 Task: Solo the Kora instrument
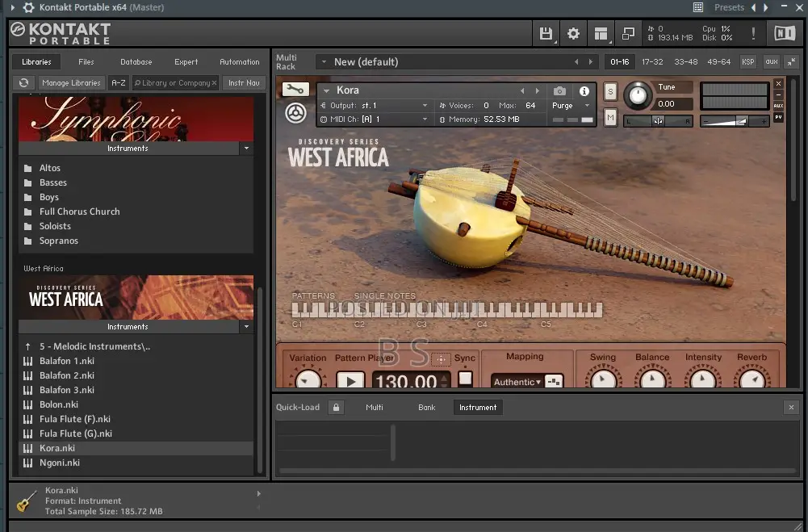pos(610,92)
